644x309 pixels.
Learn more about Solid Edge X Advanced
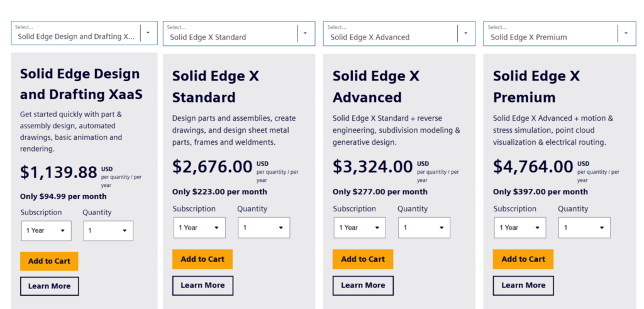[x=363, y=285]
